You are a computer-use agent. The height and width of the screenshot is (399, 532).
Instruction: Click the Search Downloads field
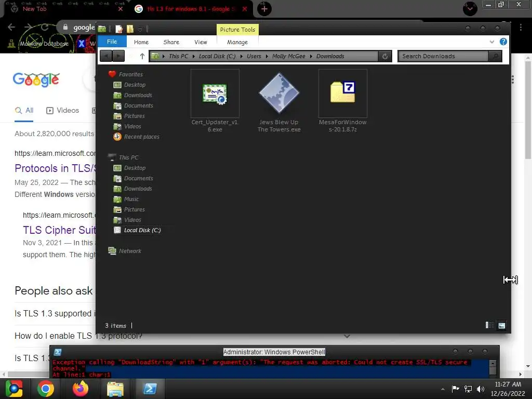444,56
